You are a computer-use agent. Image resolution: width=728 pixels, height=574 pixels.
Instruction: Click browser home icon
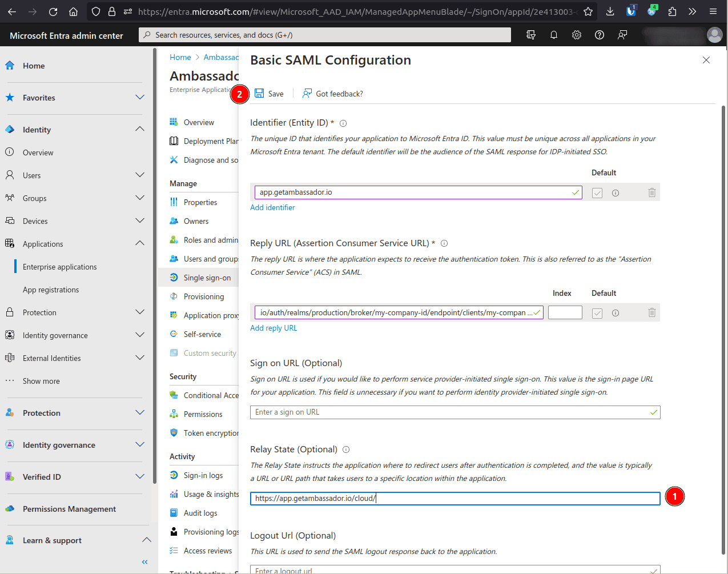pos(73,11)
